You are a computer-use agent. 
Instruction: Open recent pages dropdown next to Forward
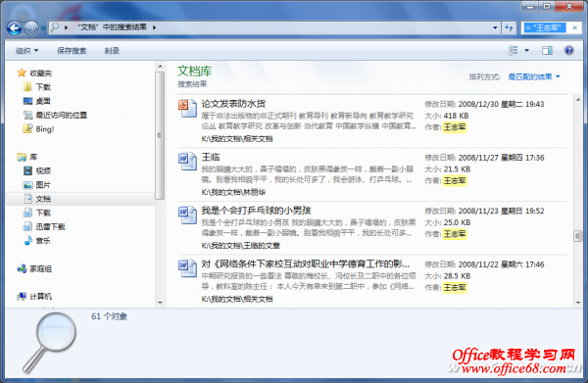[43, 28]
